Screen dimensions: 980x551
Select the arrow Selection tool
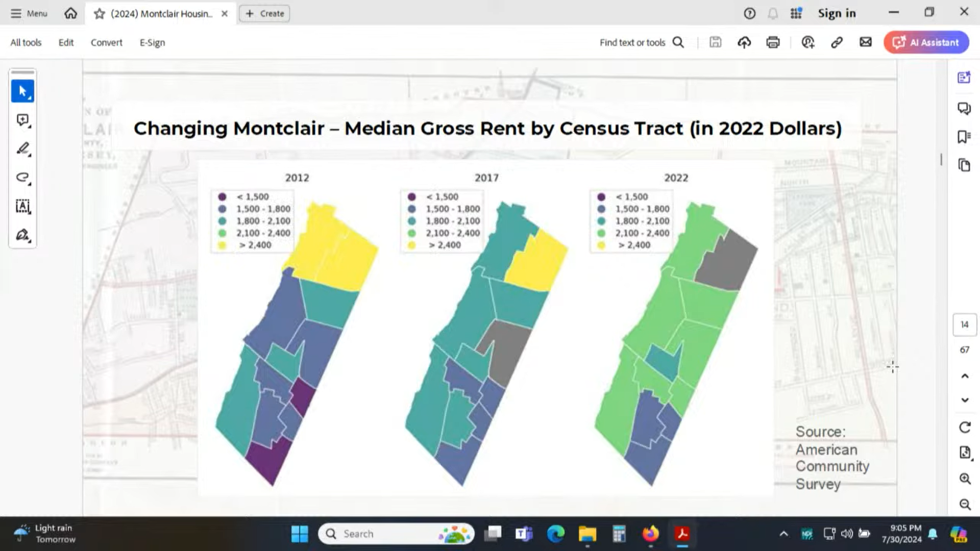tap(22, 91)
